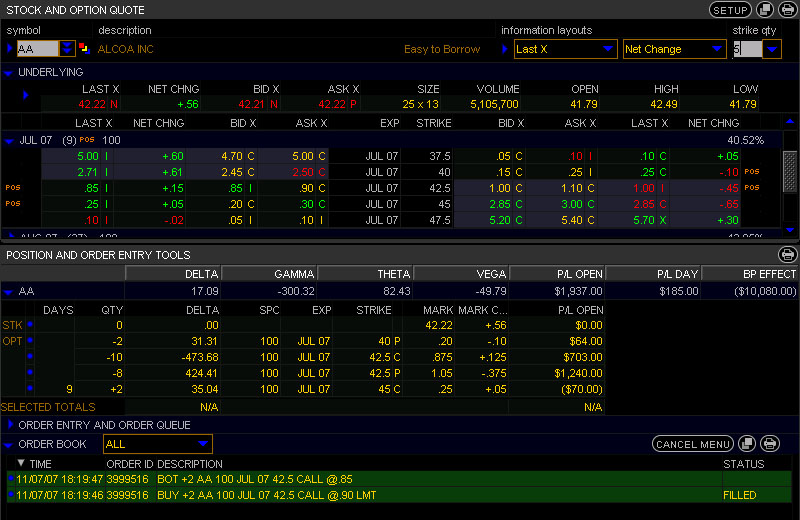Expand Order Entry and Order Queue section

tap(10, 425)
